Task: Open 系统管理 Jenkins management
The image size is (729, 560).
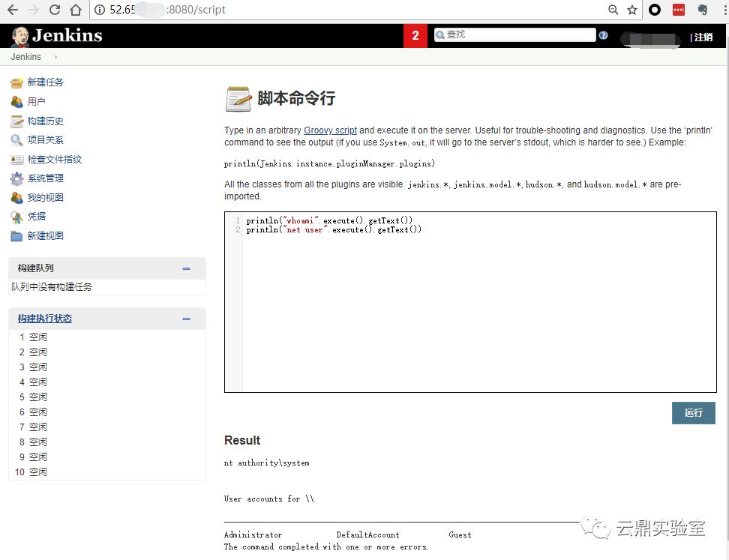Action: coord(47,178)
